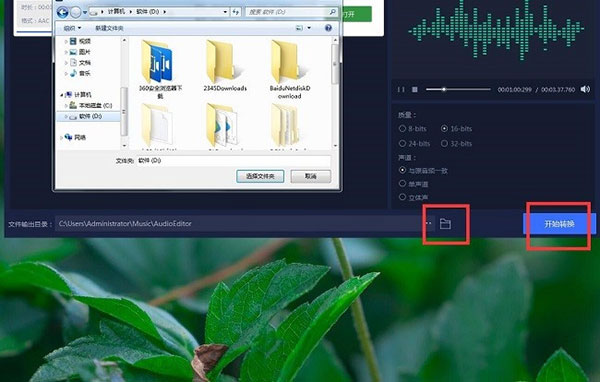
Task: Collapse the 计算机 tree node
Action: click(62, 95)
